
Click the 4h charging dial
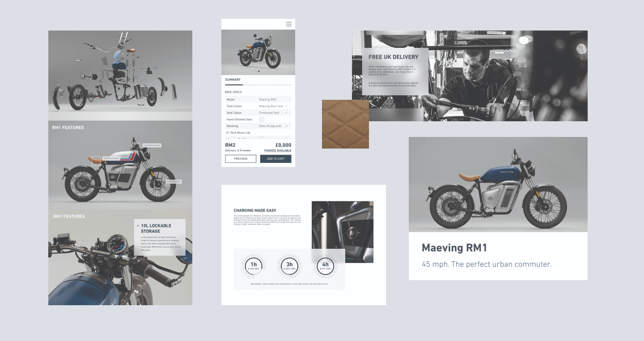click(325, 266)
